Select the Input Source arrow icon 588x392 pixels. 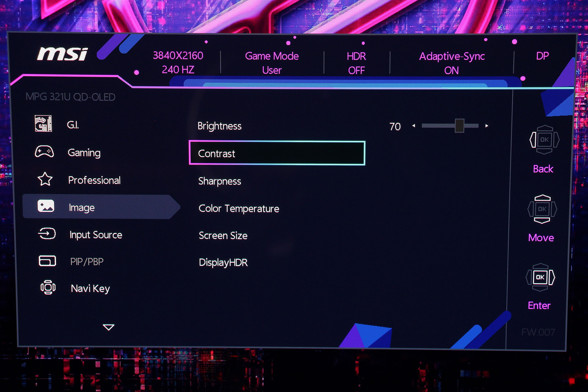point(47,234)
